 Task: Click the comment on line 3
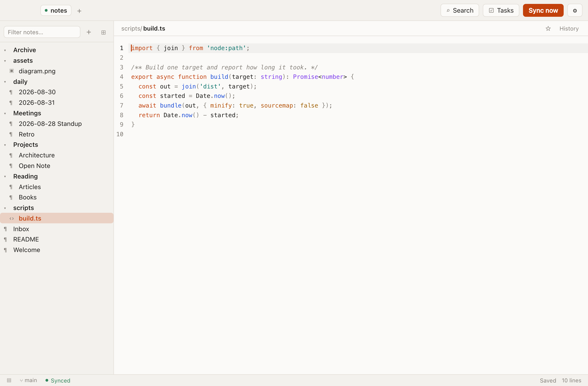coord(224,68)
